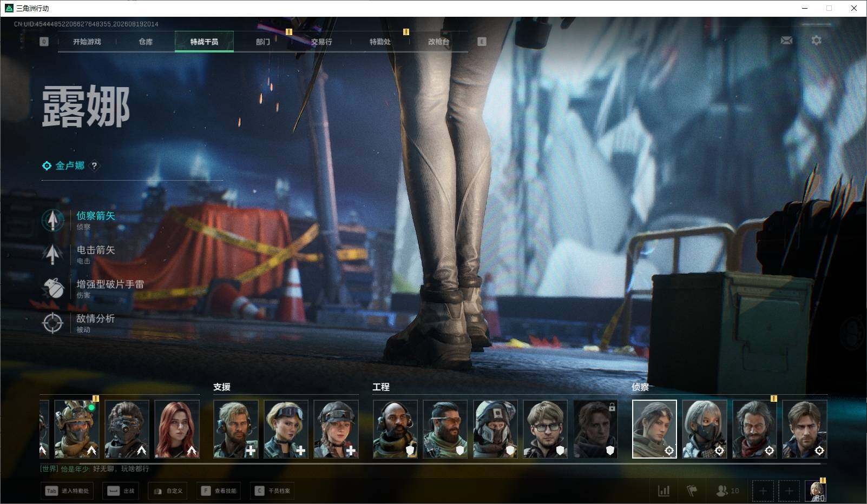Click the second empty squad plus slot

point(789,491)
